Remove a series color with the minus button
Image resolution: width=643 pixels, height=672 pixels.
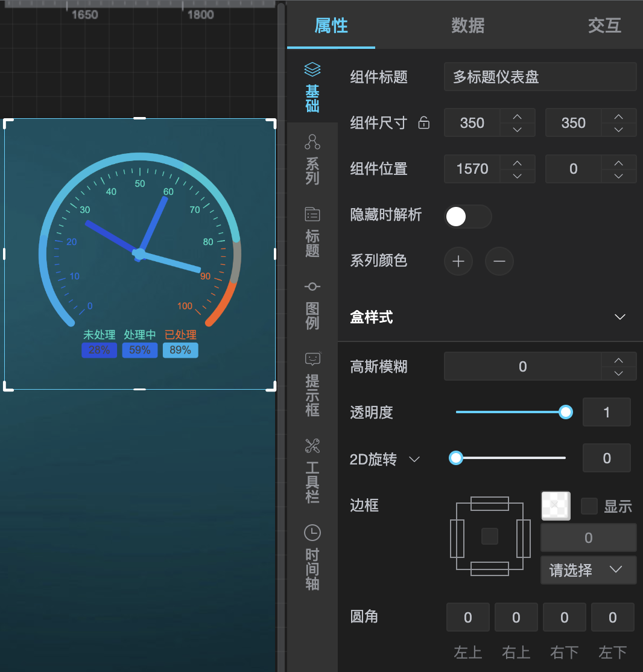coord(499,261)
